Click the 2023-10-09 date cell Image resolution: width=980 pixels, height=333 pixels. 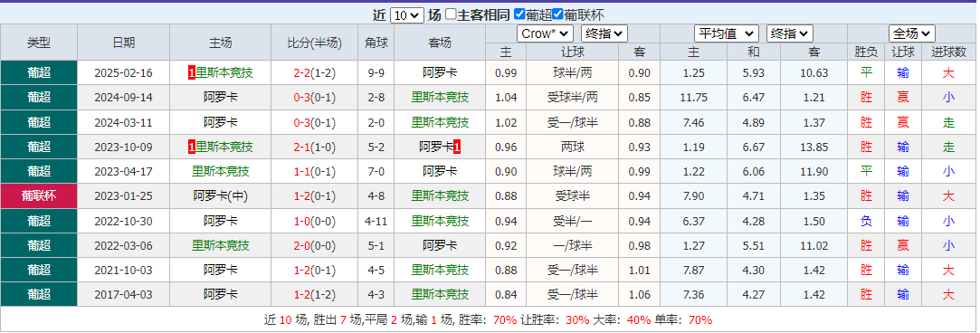[123, 147]
